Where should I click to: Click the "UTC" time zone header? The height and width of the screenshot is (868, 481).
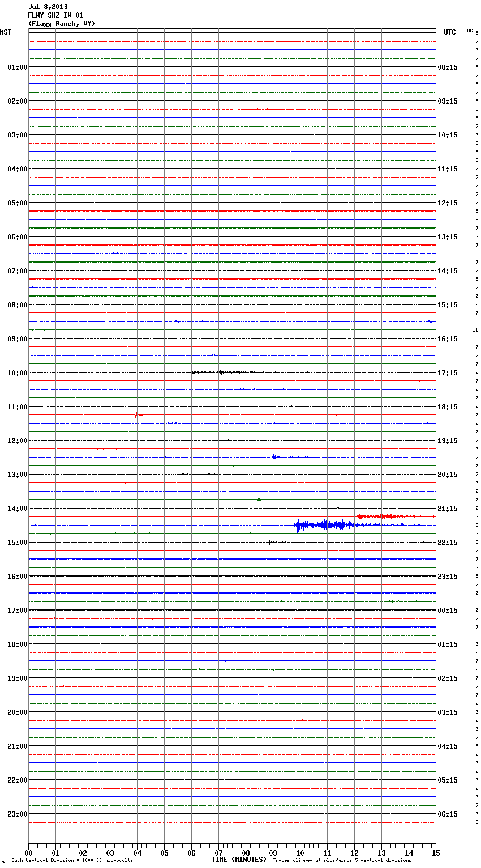point(450,32)
